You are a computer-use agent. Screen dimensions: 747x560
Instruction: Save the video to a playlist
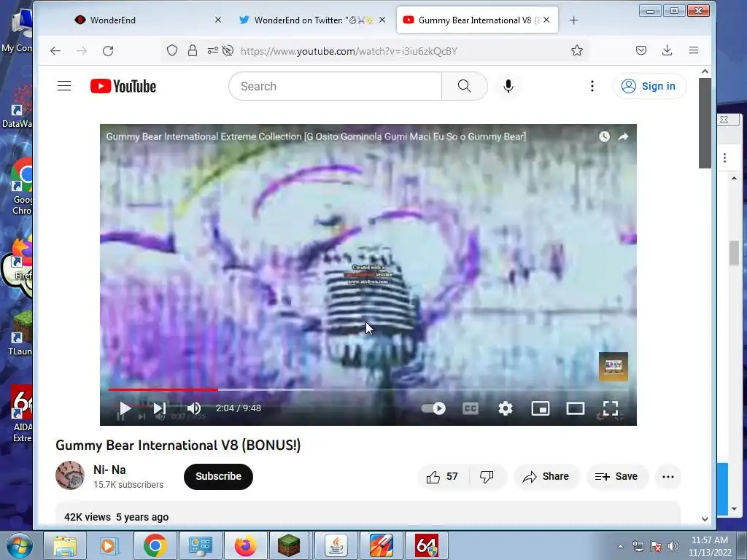point(617,476)
